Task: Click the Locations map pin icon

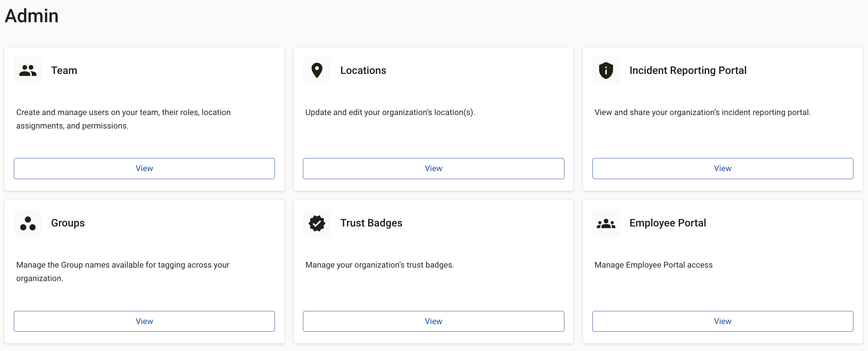Action: coord(317,70)
